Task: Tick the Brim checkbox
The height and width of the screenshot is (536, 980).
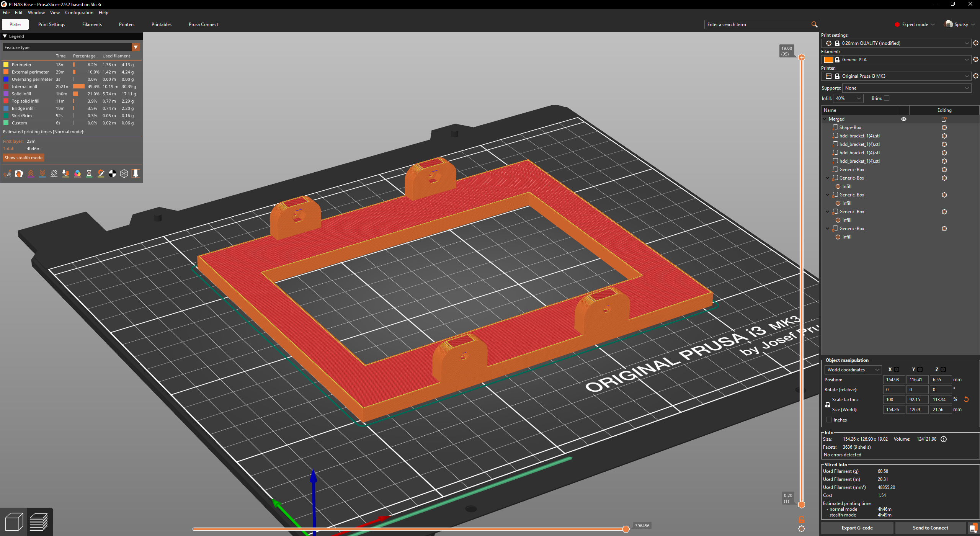Action: [x=887, y=98]
